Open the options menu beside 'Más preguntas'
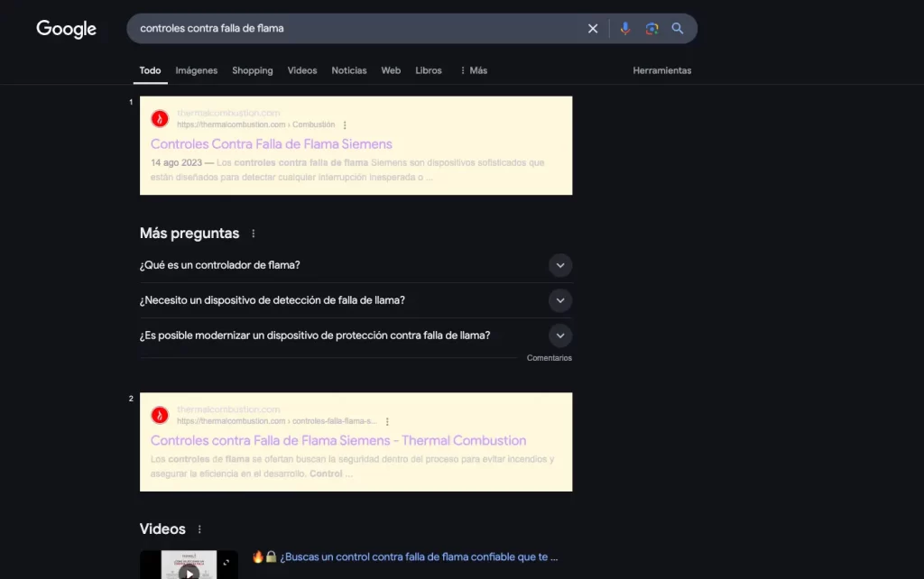The width and height of the screenshot is (924, 579). 254,234
